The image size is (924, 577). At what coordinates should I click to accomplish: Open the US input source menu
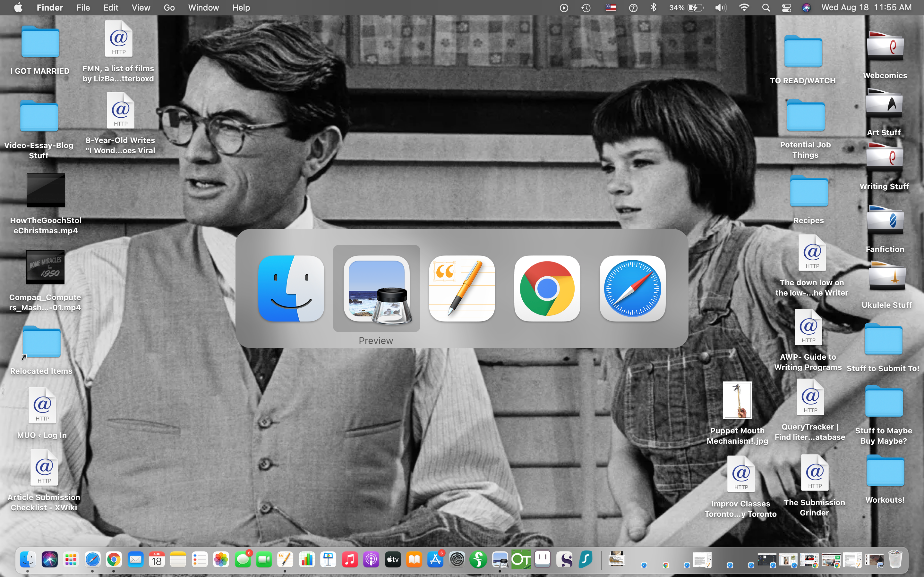(611, 7)
